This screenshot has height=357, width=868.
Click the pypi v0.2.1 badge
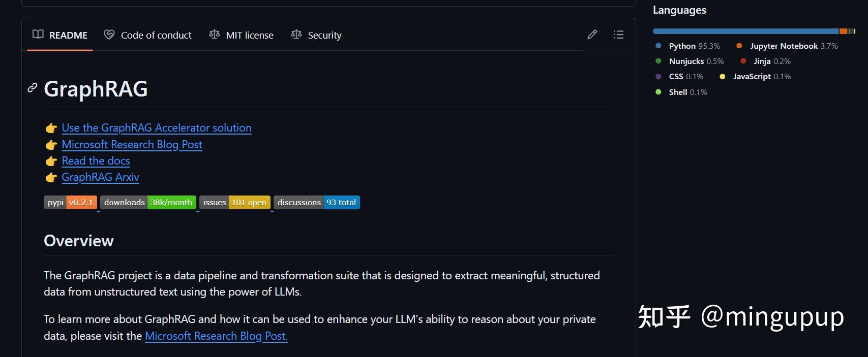coord(70,202)
